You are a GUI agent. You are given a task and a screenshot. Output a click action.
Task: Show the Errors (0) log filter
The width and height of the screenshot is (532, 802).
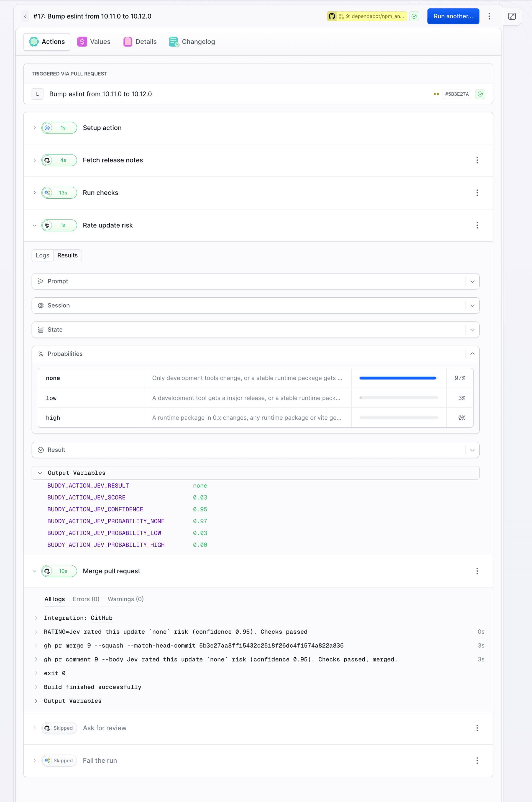[x=86, y=599]
